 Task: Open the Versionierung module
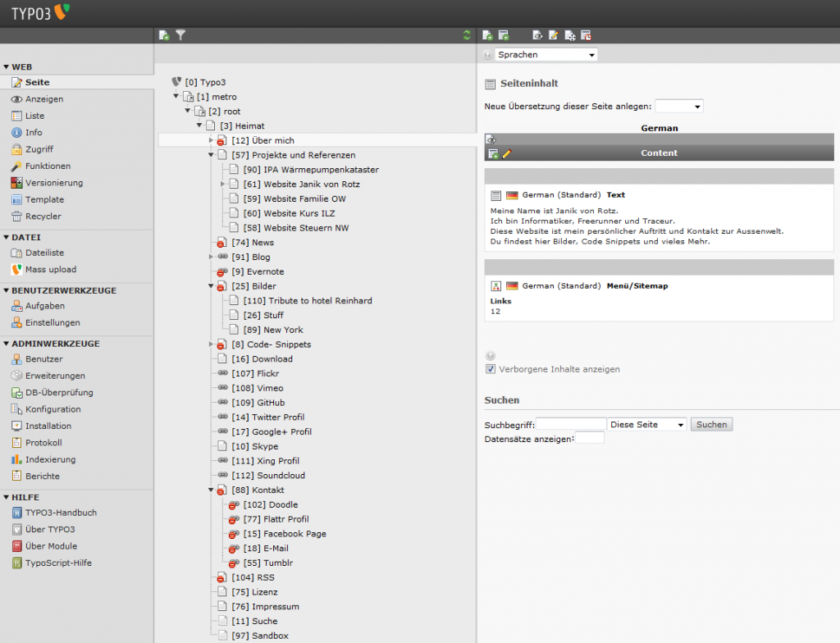tap(53, 183)
